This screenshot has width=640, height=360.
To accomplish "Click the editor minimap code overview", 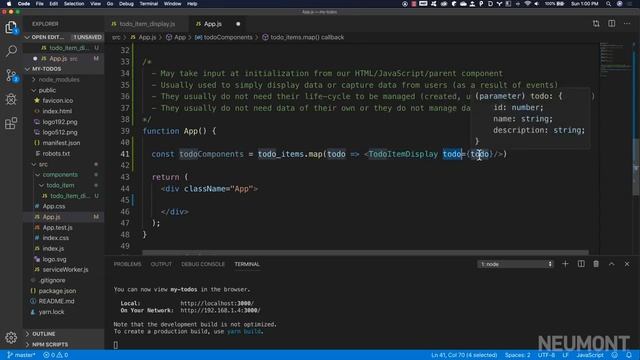I will 616,59.
